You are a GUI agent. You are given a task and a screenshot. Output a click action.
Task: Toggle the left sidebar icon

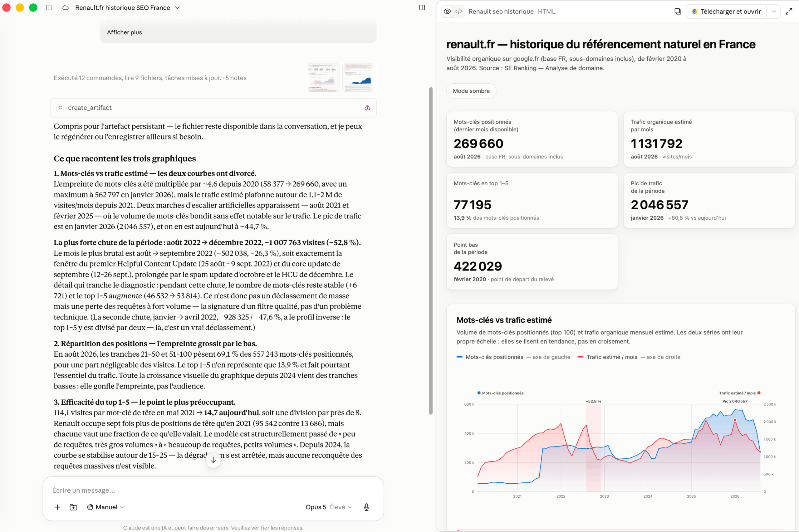coord(49,7)
